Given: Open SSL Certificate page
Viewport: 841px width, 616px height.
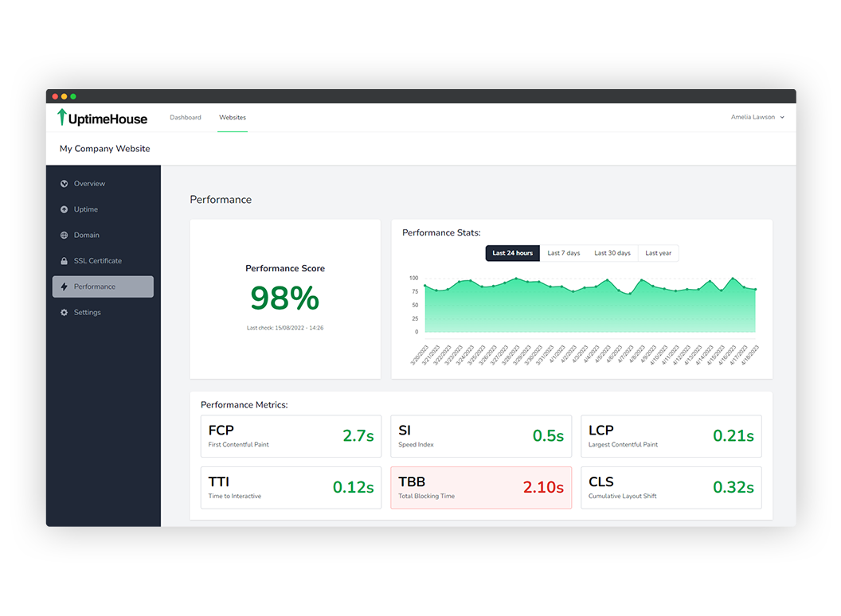Looking at the screenshot, I should (103, 261).
